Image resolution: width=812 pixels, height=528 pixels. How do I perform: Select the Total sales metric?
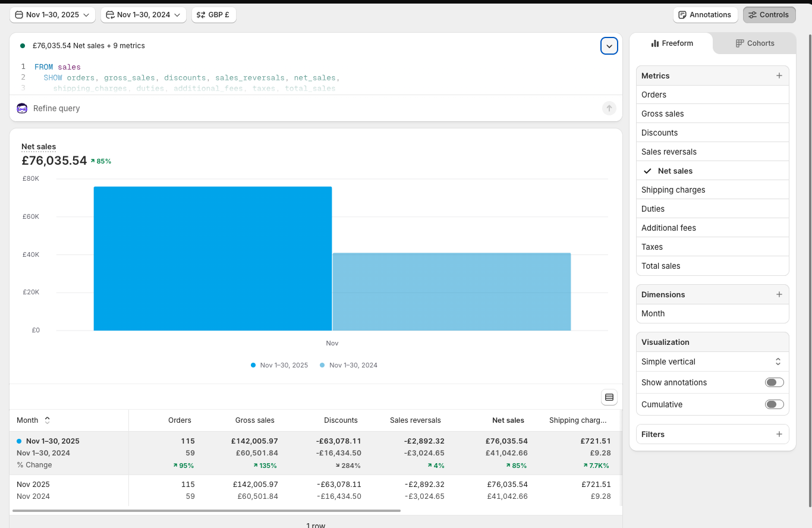713,266
